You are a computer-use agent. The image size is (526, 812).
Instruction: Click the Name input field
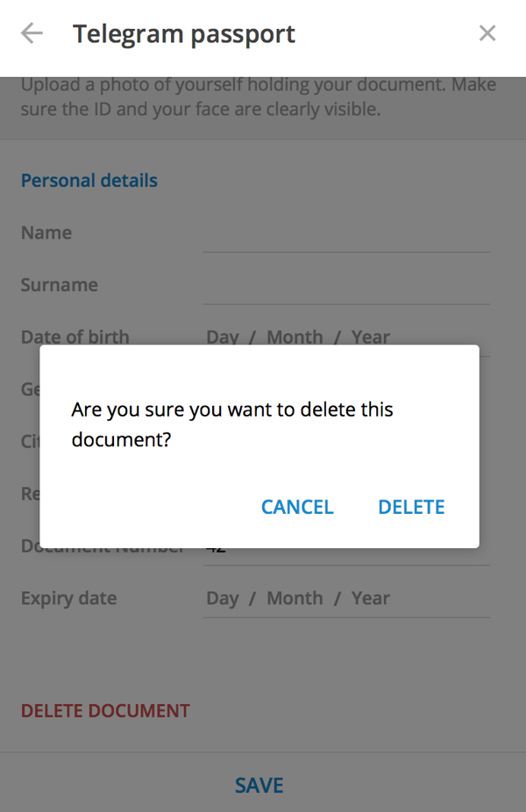(346, 234)
